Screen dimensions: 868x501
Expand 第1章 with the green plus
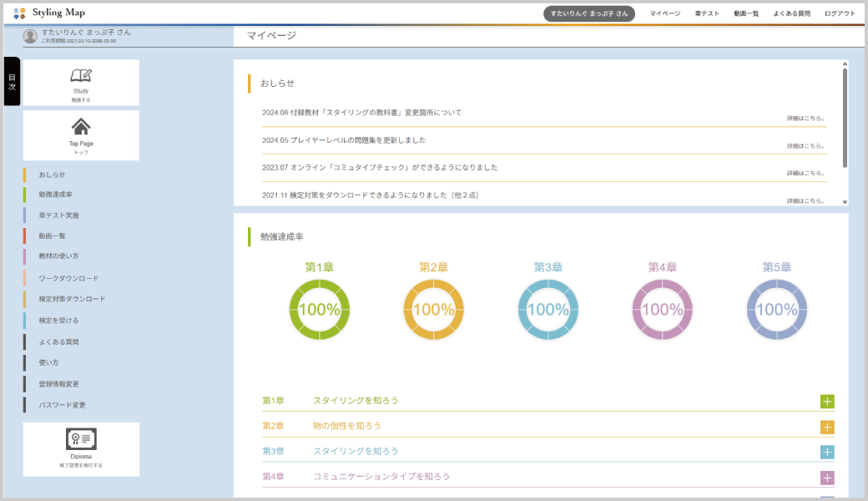click(x=827, y=402)
